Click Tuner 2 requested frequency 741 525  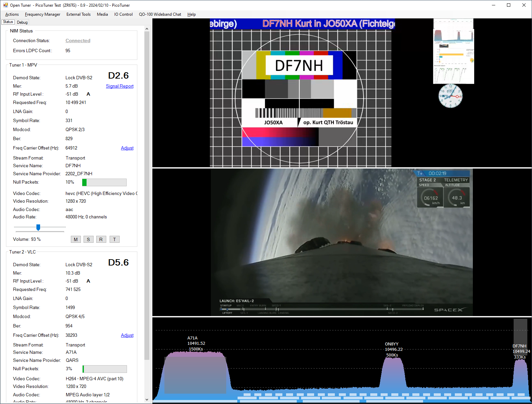73,289
